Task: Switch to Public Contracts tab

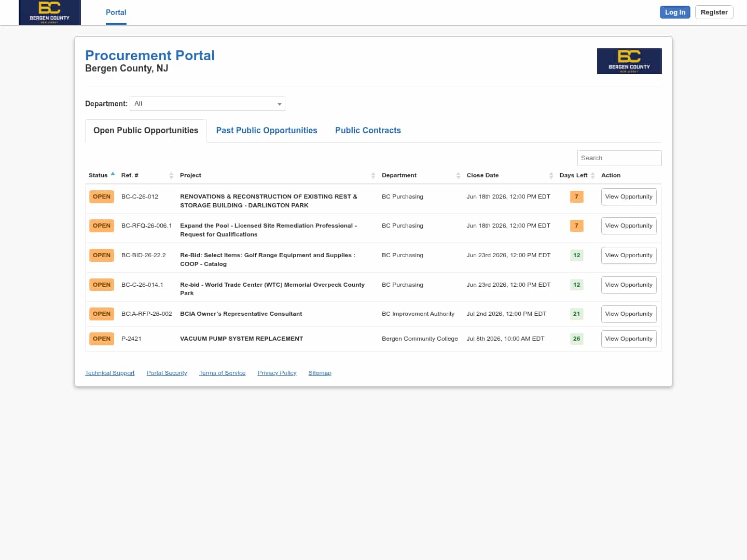Action: (368, 131)
